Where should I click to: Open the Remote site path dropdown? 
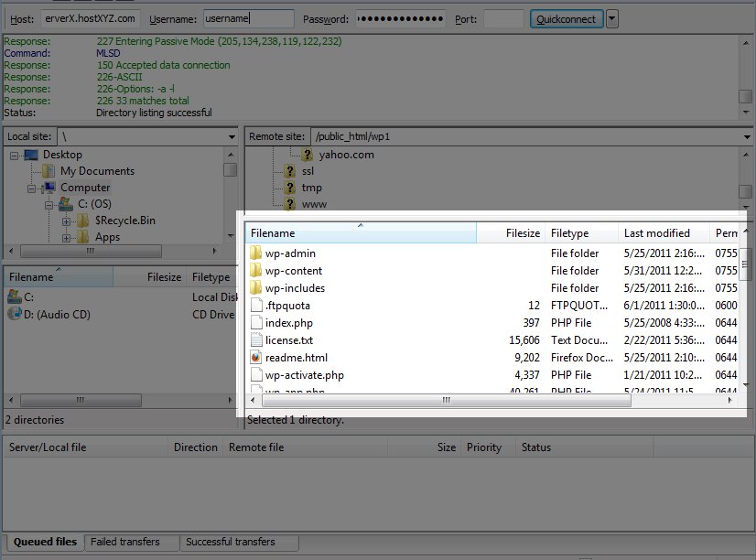747,136
